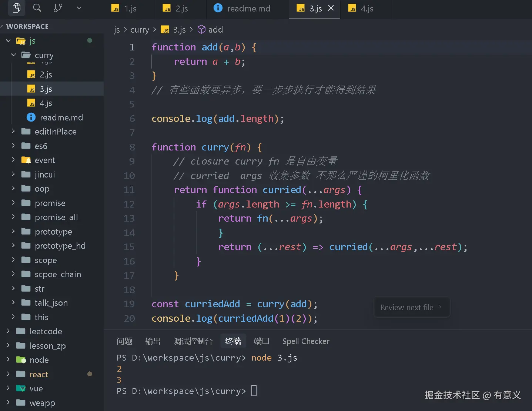The image size is (532, 411).
Task: Click line number 19 in the gutter
Action: tap(129, 304)
